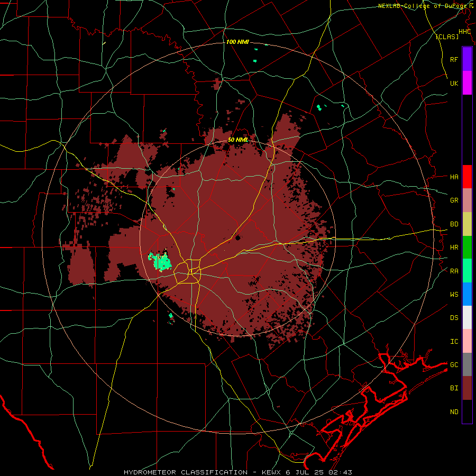Click the HYDROMETEOR CLASSIFICATION caption

tap(186, 472)
